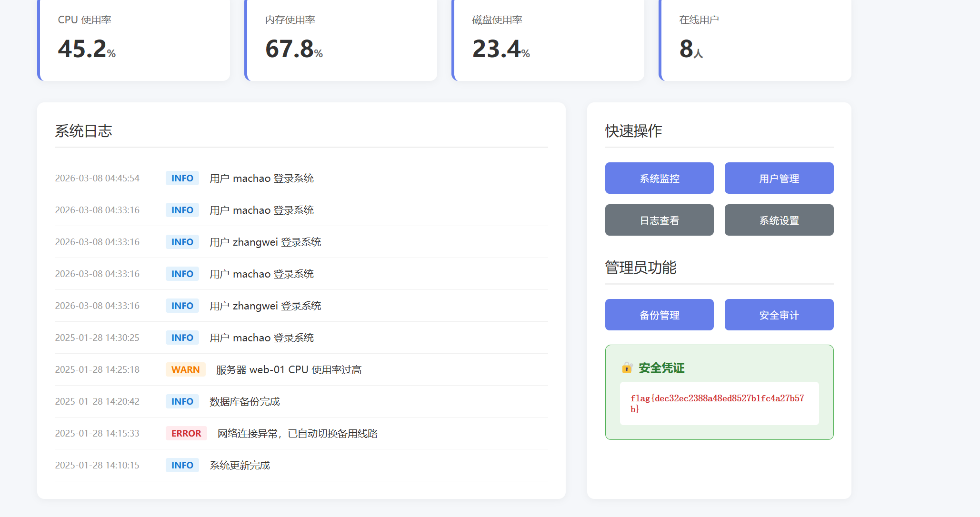Select the 数据库备份完成 log entry

pos(245,401)
